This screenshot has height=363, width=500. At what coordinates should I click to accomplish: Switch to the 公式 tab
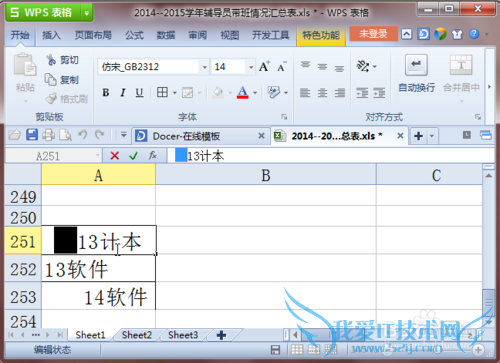pyautogui.click(x=134, y=35)
